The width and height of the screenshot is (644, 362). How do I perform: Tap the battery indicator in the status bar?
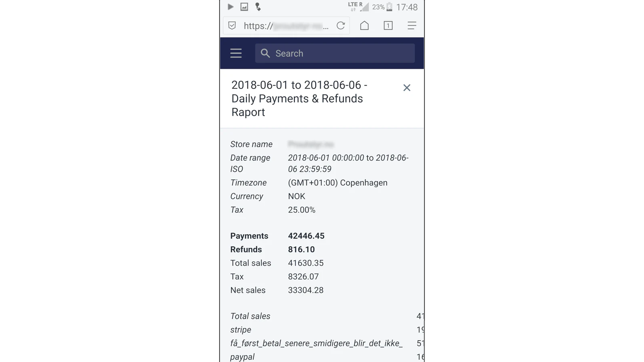point(389,7)
